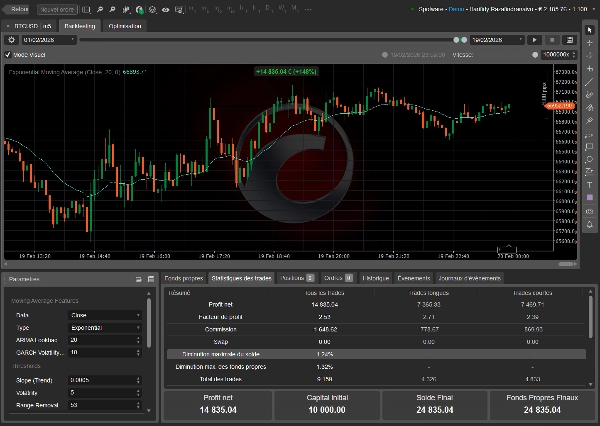Select the cursor pointer tool
The image size is (600, 426).
590,30
